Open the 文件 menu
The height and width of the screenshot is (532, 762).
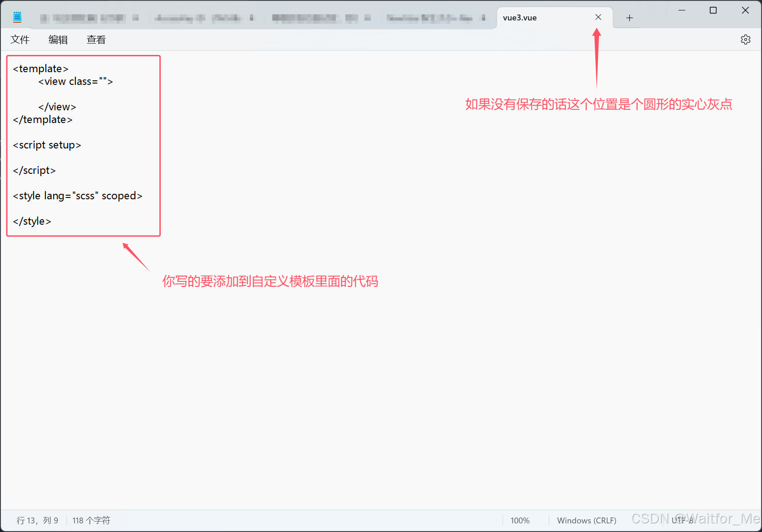(x=20, y=39)
